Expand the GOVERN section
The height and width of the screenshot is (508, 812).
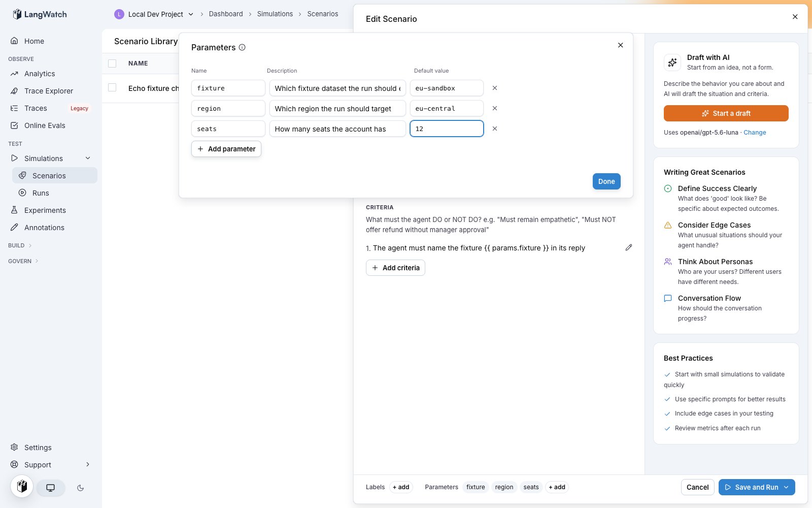click(23, 261)
